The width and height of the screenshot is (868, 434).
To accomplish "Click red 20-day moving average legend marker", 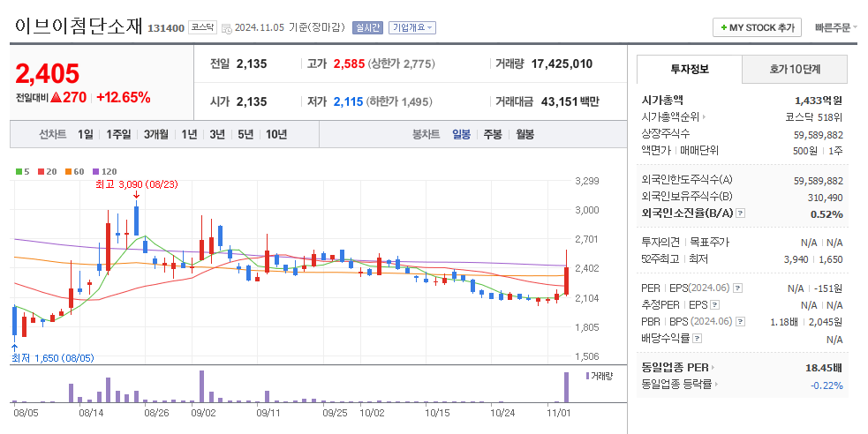I will tap(41, 172).
